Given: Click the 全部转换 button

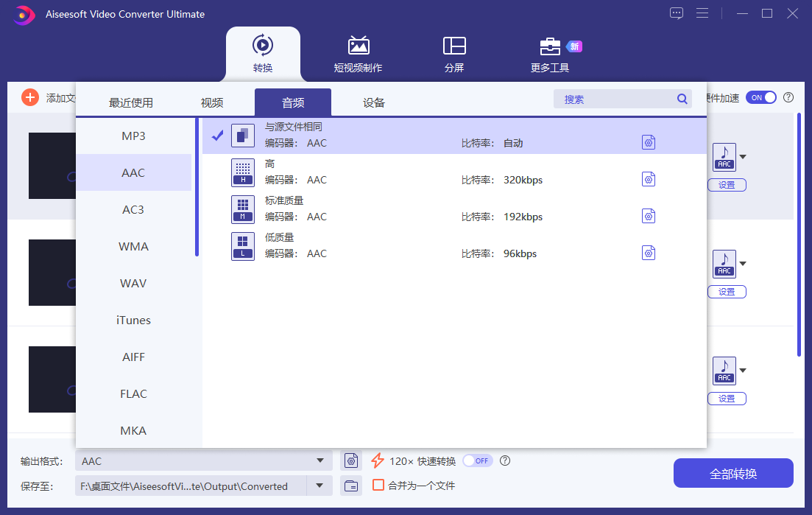Looking at the screenshot, I should (x=732, y=472).
